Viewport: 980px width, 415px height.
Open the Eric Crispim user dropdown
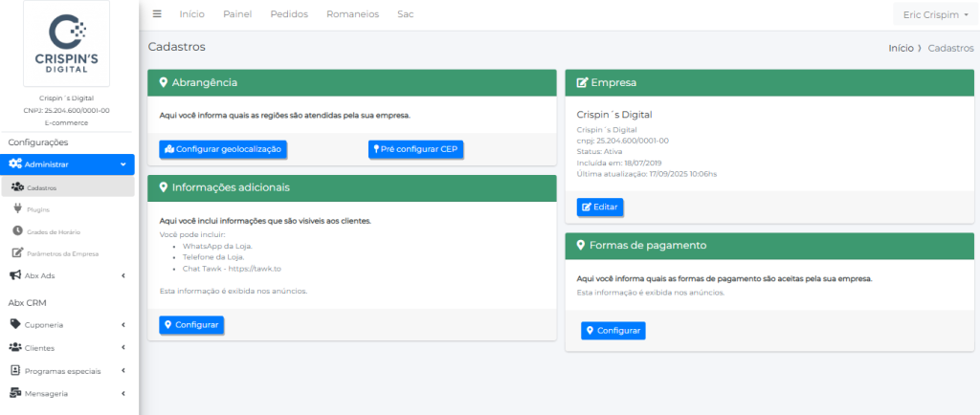933,15
